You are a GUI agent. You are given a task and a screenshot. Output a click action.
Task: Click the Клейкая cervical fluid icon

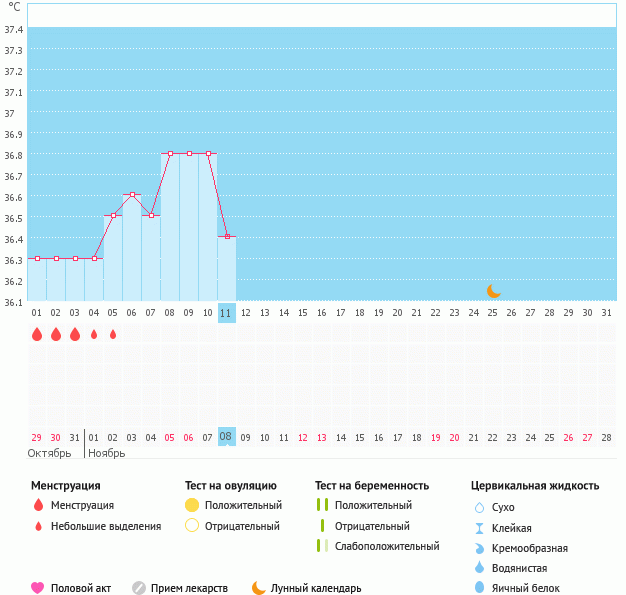click(x=479, y=528)
